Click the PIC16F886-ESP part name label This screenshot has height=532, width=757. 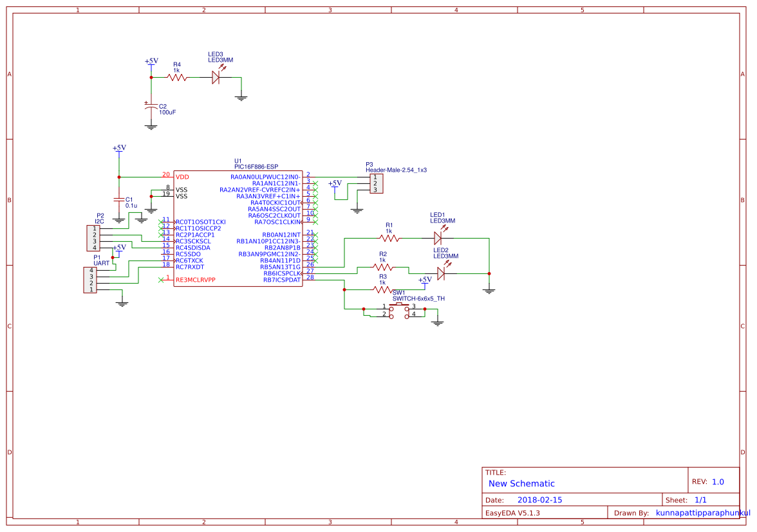click(256, 167)
